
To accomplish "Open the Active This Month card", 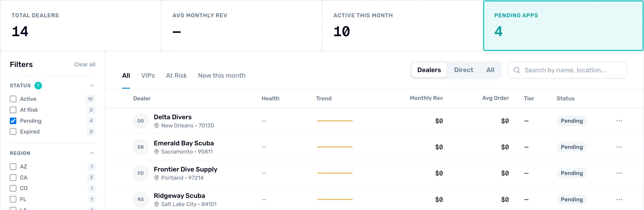I will 402,26.
